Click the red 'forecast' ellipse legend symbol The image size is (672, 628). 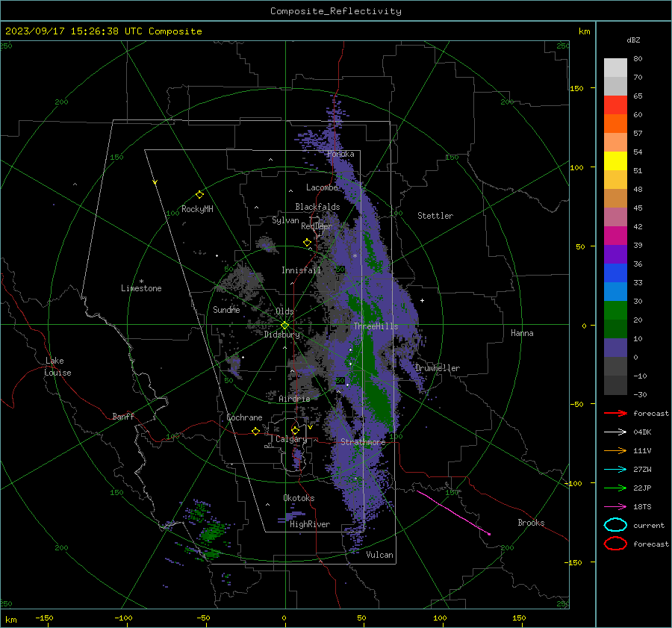[x=615, y=544]
